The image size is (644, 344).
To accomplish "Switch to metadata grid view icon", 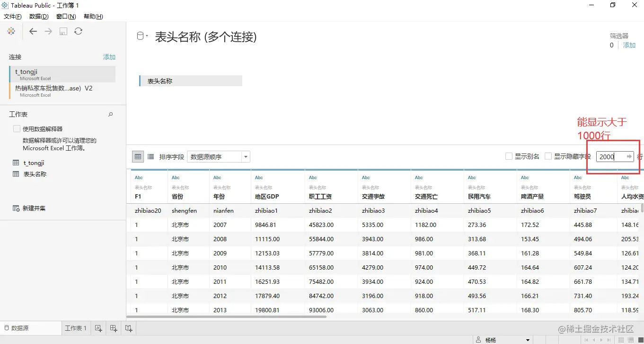I will [150, 156].
